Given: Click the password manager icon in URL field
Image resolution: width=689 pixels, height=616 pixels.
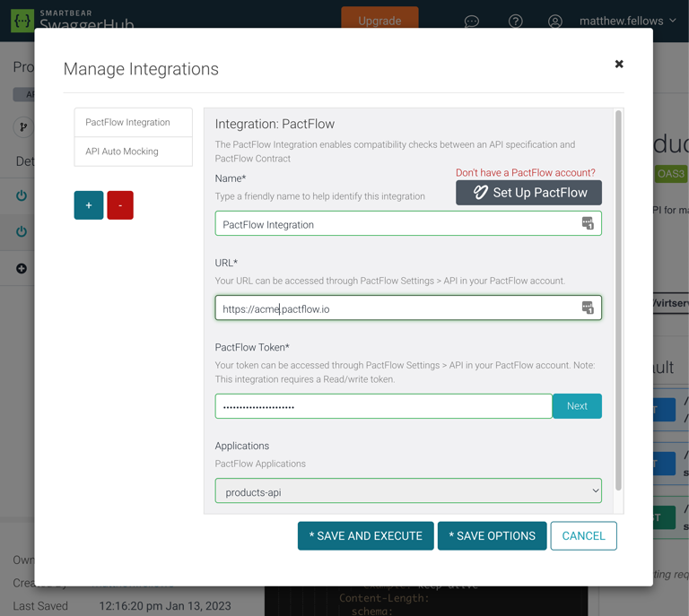Looking at the screenshot, I should pyautogui.click(x=588, y=308).
